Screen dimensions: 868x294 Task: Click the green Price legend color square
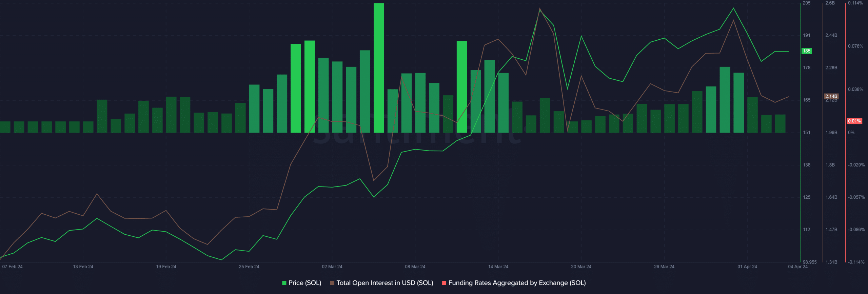(x=284, y=283)
